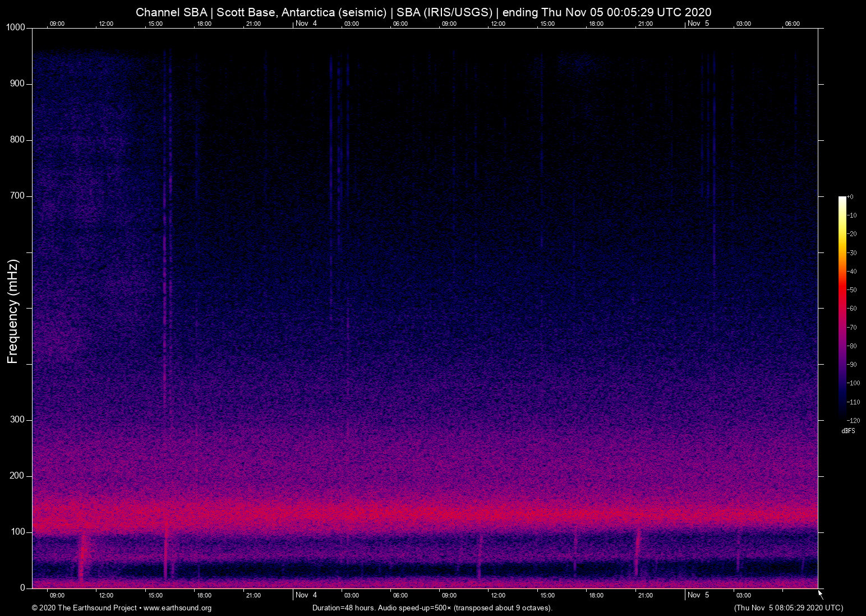Click the dBFS label under the colorbar
Screen dimensions: 866x616
(x=848, y=431)
